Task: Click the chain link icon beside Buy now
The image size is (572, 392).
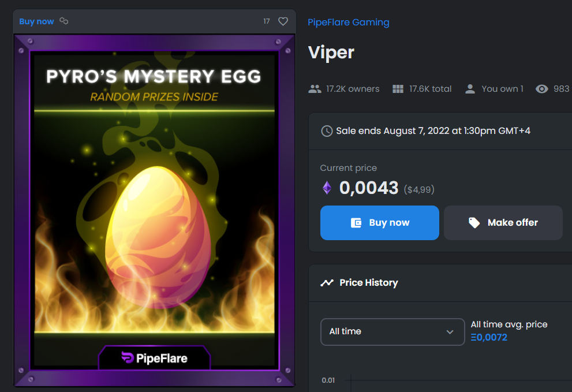Action: 64,21
